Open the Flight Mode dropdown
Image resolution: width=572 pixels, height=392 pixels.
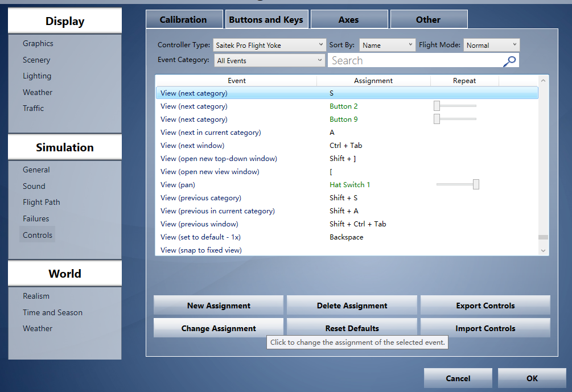tap(491, 45)
